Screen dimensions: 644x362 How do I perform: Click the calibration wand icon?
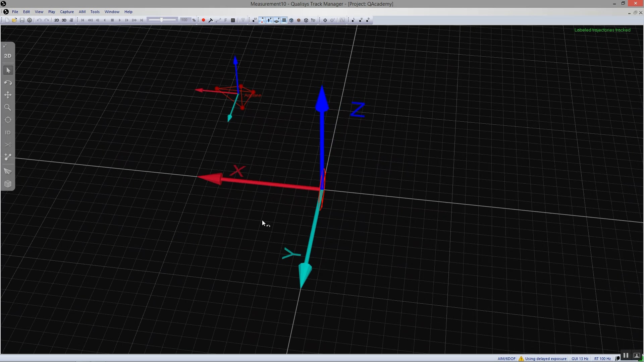click(x=211, y=20)
